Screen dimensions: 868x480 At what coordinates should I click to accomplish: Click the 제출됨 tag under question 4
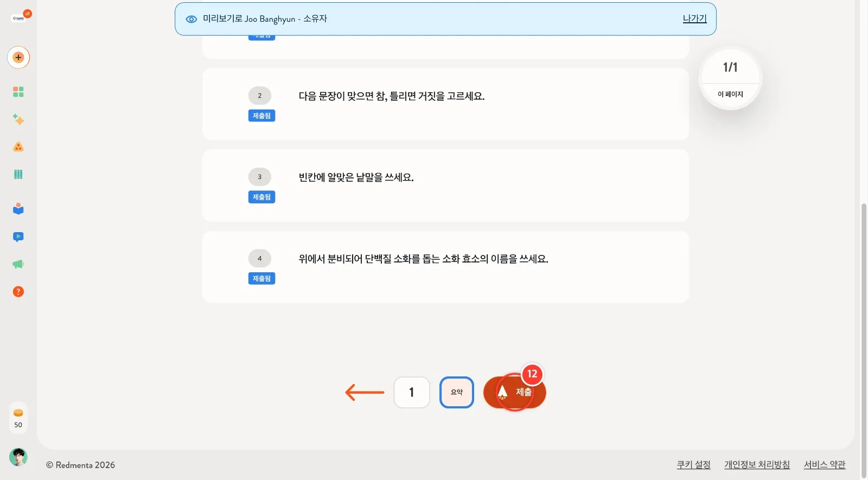coord(261,278)
